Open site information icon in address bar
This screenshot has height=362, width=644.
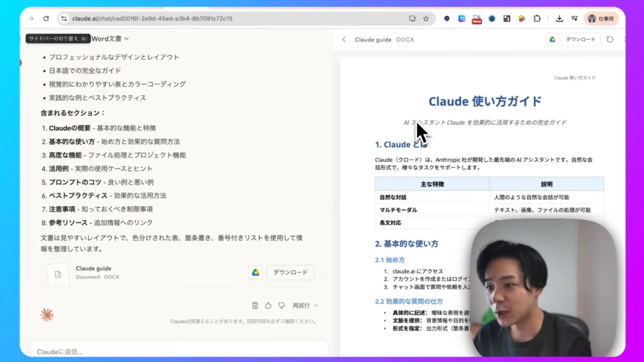coord(64,18)
